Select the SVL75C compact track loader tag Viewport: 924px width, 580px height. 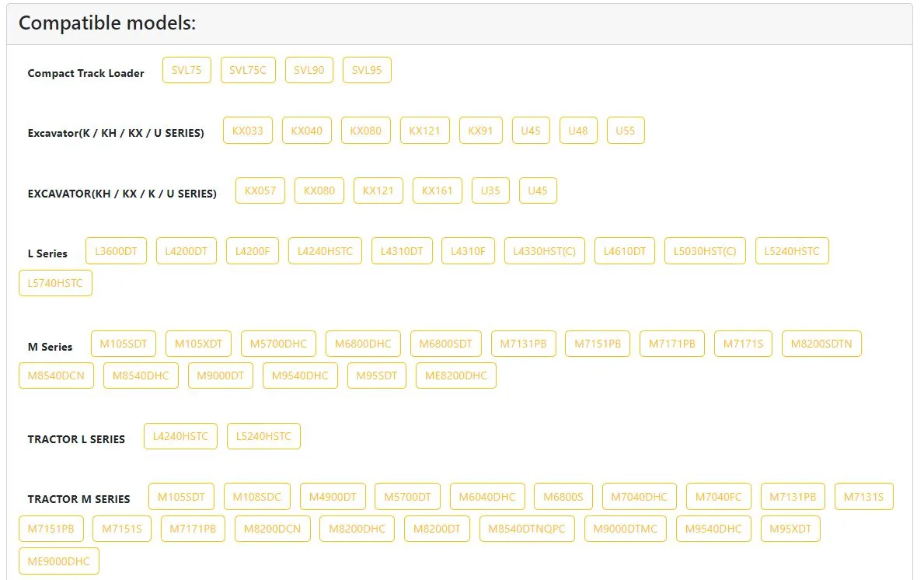pyautogui.click(x=247, y=70)
